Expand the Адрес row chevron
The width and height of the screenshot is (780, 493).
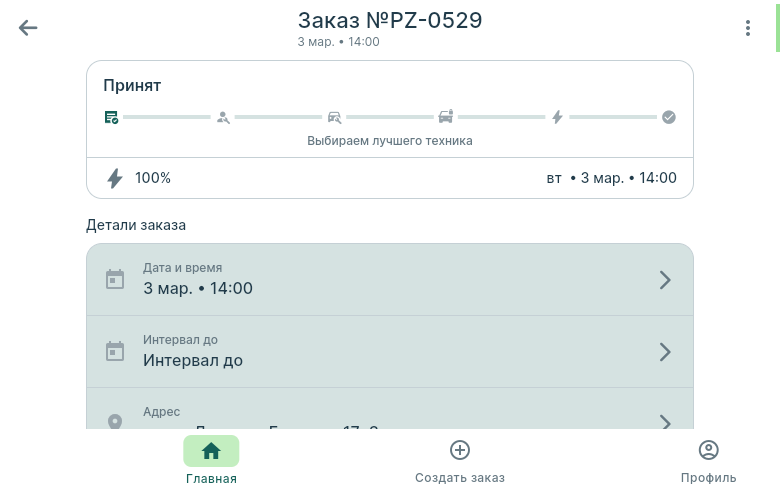tap(665, 422)
